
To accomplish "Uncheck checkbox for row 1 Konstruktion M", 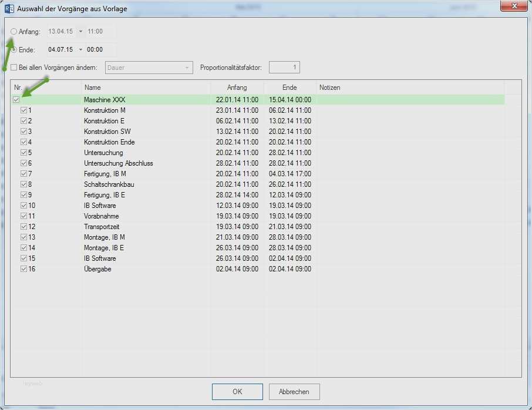I will tap(23, 110).
